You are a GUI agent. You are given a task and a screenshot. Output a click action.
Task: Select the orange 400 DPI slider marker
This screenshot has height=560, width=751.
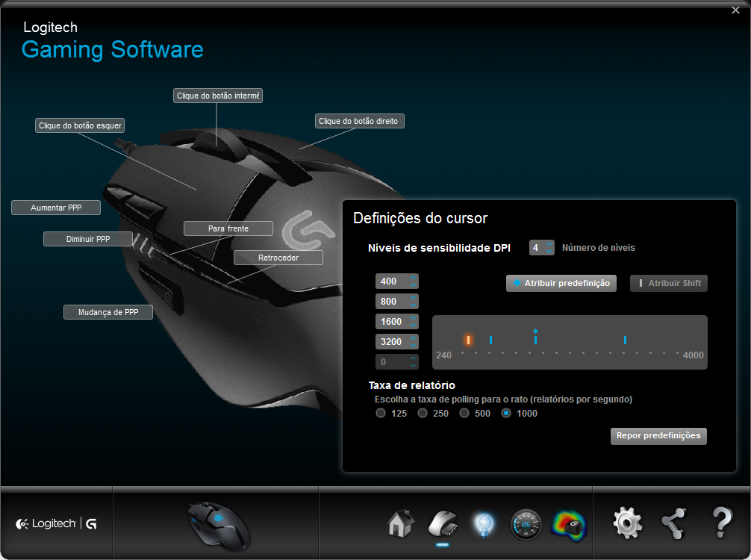pos(468,340)
